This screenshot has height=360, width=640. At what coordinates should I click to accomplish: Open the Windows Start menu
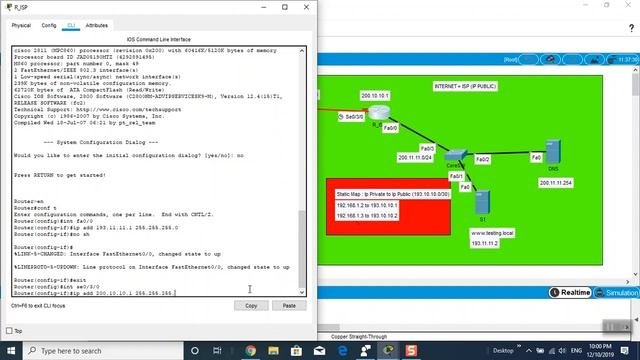click(11, 351)
